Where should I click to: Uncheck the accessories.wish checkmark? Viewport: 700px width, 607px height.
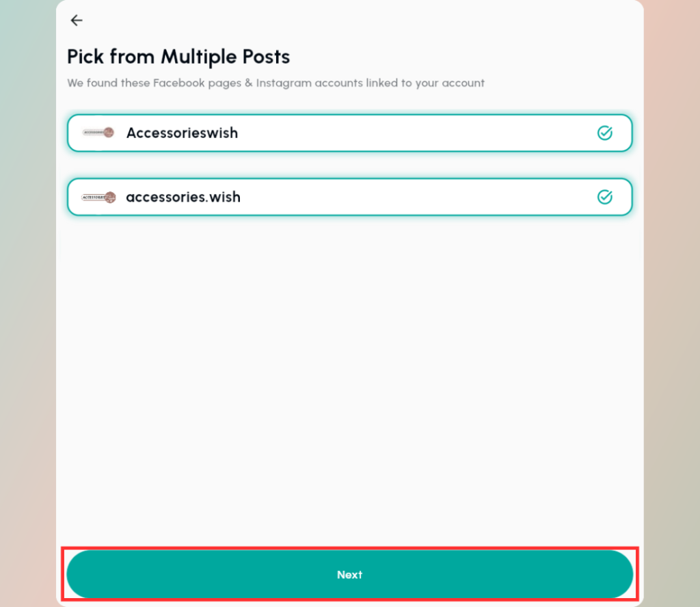tap(604, 197)
